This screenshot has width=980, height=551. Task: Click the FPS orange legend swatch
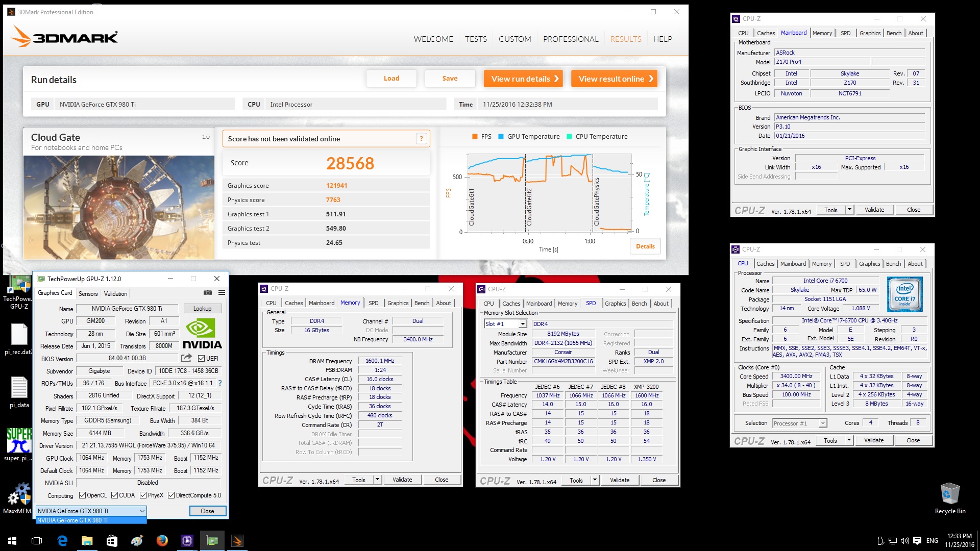coord(475,137)
